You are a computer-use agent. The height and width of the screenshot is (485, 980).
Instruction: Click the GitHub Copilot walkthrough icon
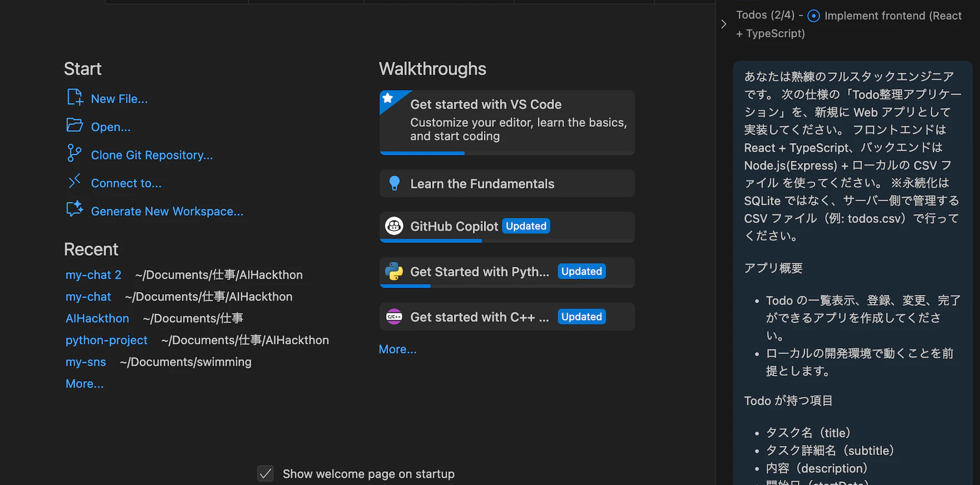pos(394,226)
